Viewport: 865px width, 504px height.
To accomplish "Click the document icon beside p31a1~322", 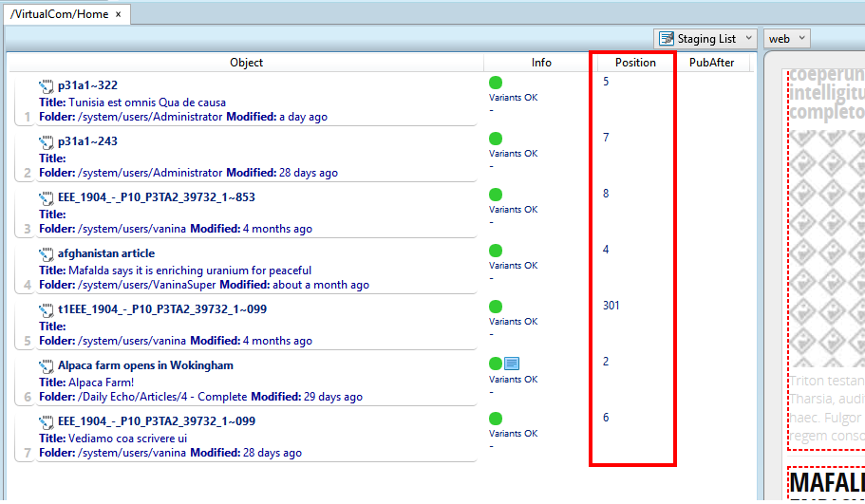I will tap(47, 86).
